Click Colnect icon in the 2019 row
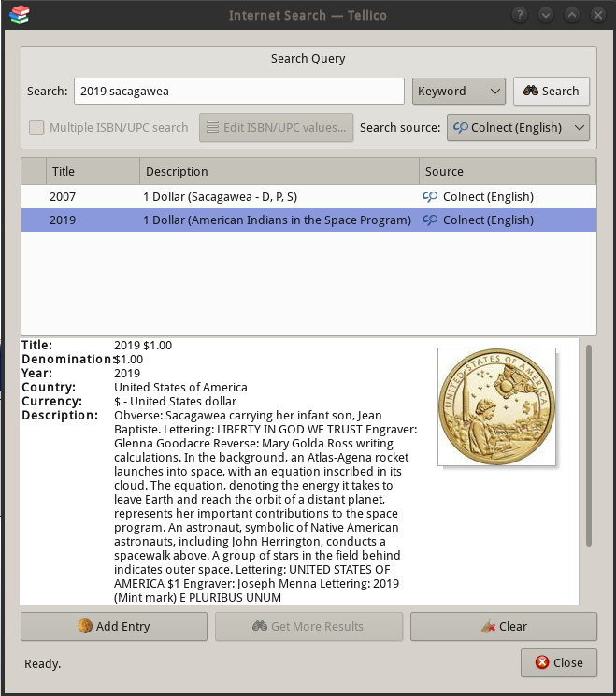The height and width of the screenshot is (696, 616). point(430,220)
